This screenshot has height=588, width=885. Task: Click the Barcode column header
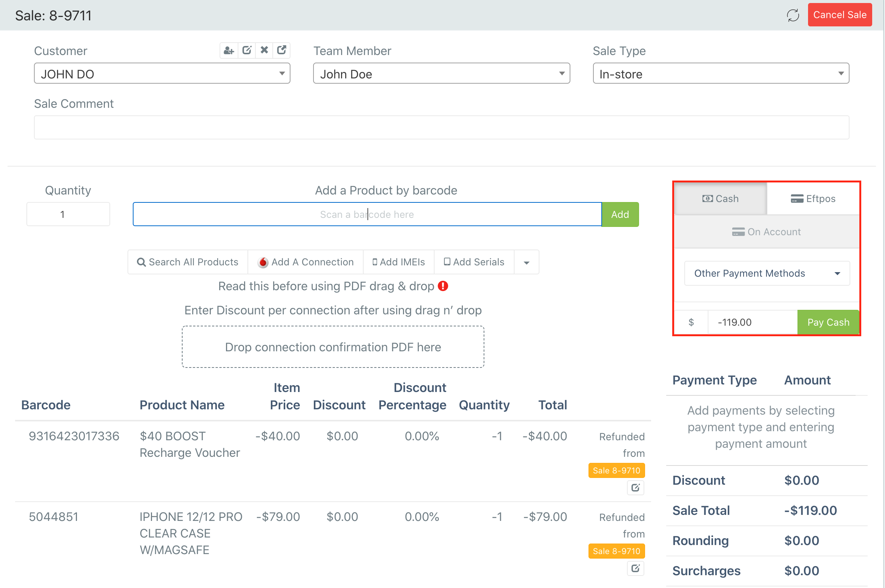[x=46, y=405]
